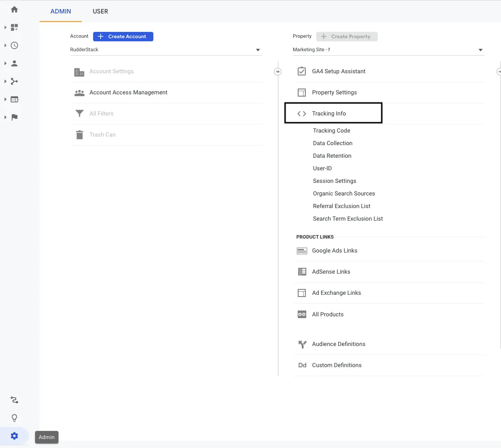Screen dimensions: 501x448
Task: Open Tracking Code under Tracking Info
Action: point(331,131)
